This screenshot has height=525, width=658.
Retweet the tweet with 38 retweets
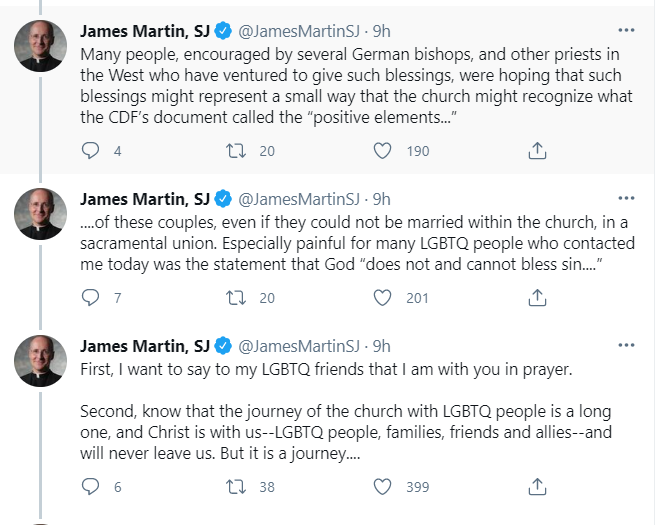tap(236, 487)
